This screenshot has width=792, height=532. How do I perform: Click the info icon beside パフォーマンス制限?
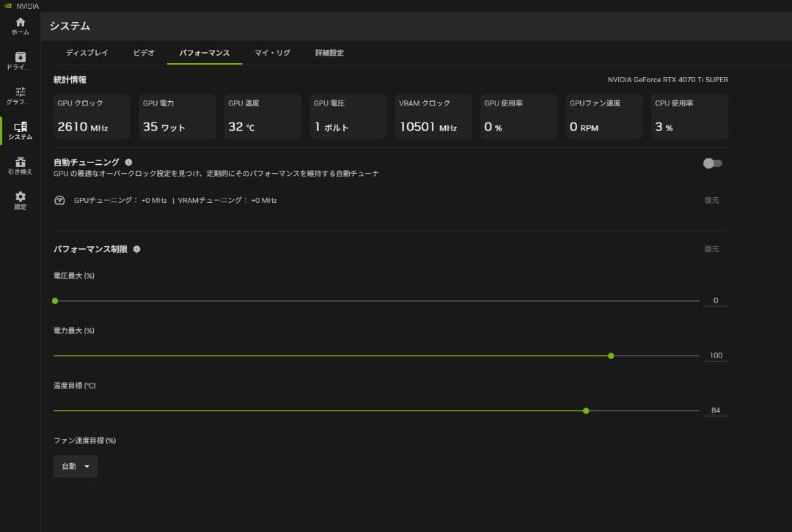pos(136,248)
